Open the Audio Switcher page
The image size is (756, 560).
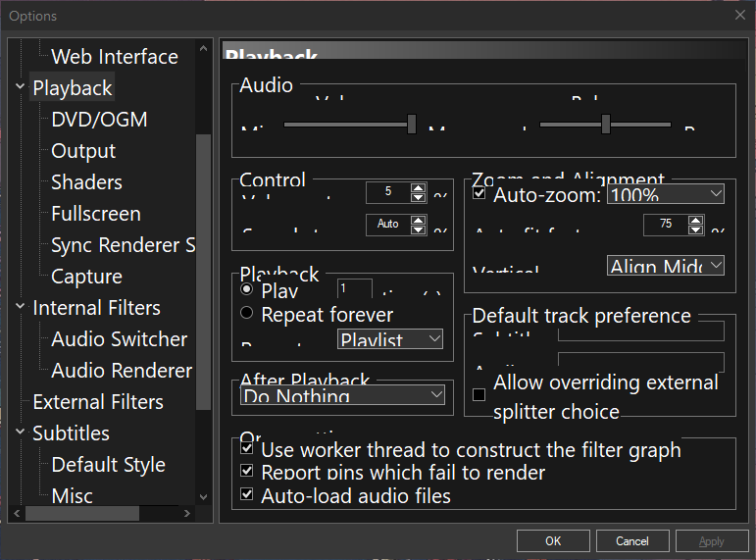pos(119,339)
